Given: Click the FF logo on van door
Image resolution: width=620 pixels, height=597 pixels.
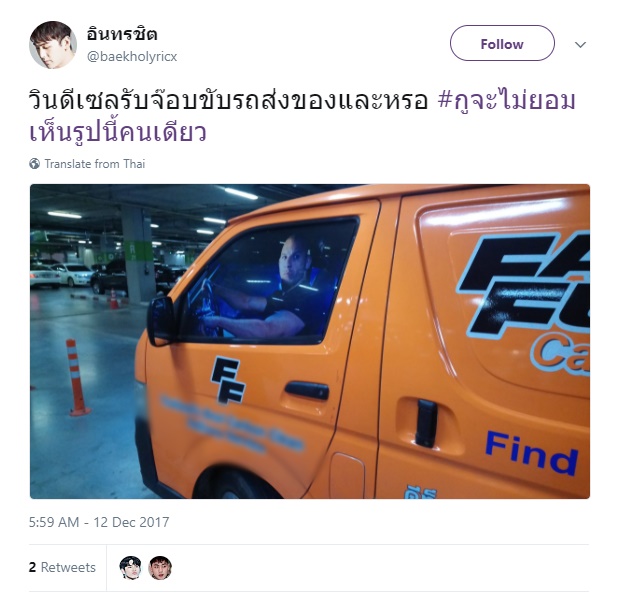Looking at the screenshot, I should [x=228, y=380].
